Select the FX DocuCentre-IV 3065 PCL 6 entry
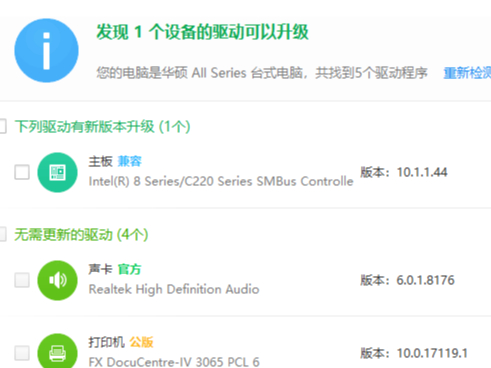Viewport: 491px width, 368px height. (174, 362)
